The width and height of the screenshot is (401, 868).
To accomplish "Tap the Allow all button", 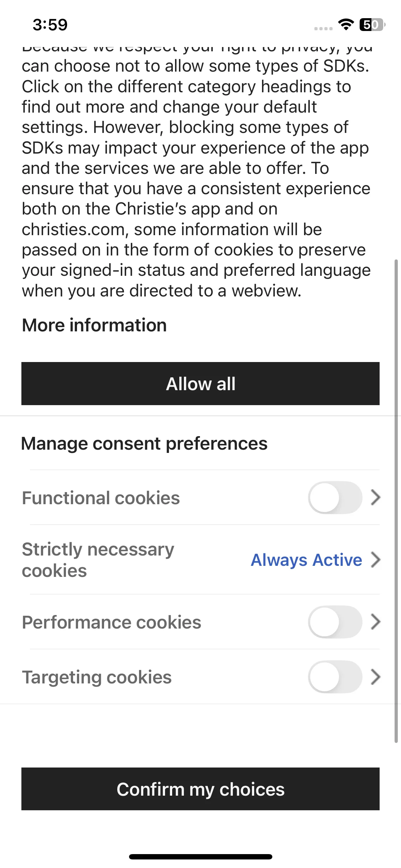I will click(200, 383).
